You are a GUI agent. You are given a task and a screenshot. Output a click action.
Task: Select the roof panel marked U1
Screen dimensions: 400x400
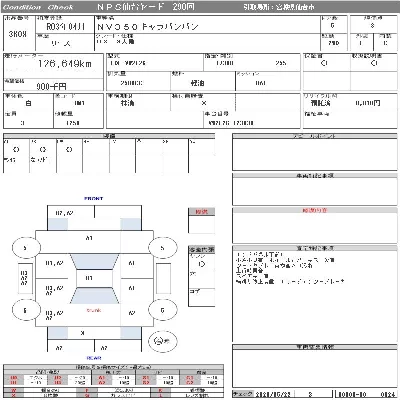tap(89, 278)
